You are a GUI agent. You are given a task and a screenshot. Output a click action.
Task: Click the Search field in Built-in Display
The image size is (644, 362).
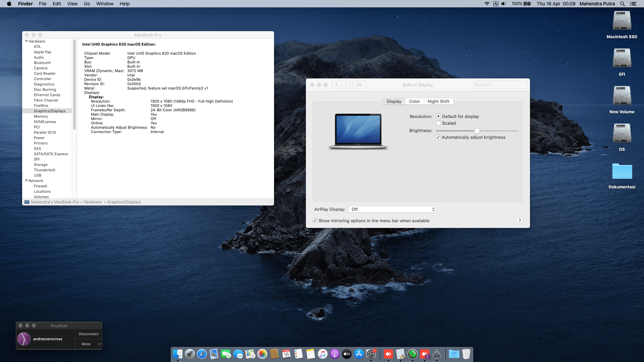point(500,85)
